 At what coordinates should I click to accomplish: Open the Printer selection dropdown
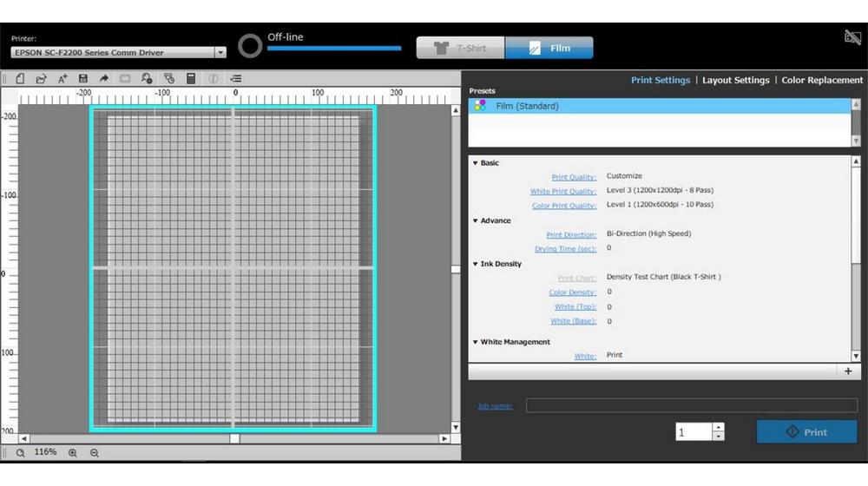(220, 53)
